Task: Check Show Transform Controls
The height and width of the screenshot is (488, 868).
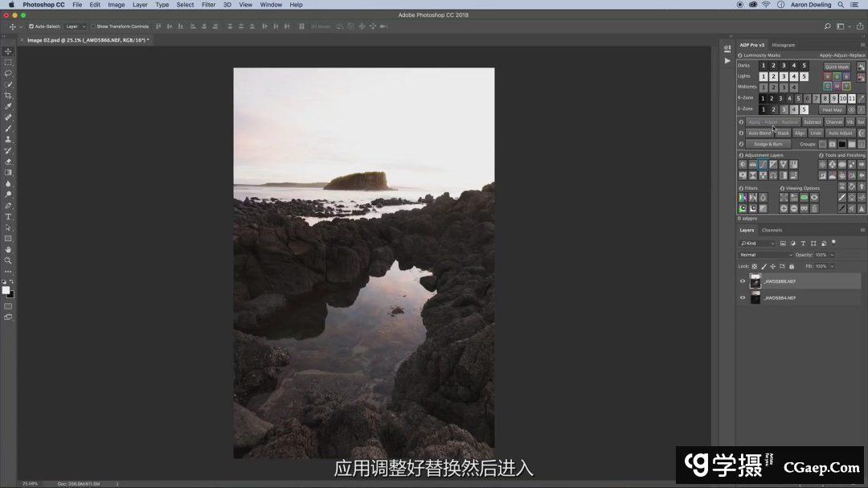Action: 93,27
